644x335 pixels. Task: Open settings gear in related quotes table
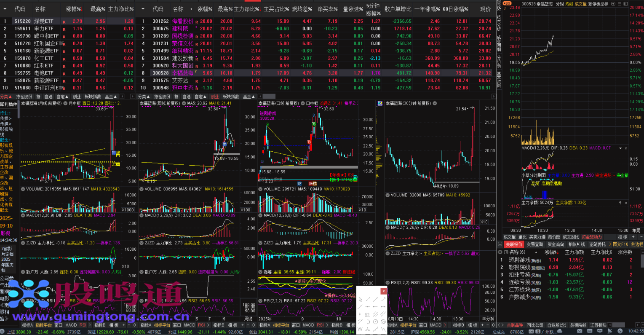click(x=500, y=252)
